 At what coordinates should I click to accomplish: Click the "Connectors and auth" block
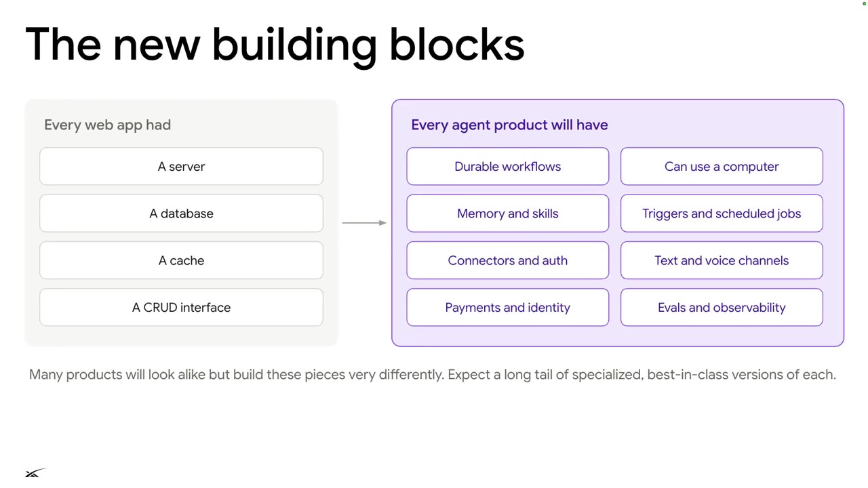pyautogui.click(x=508, y=260)
